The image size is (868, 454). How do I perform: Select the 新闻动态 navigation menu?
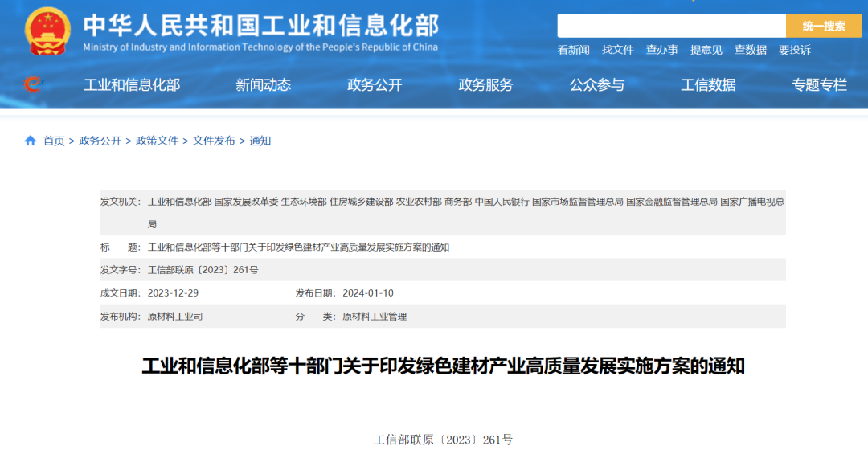tap(263, 84)
